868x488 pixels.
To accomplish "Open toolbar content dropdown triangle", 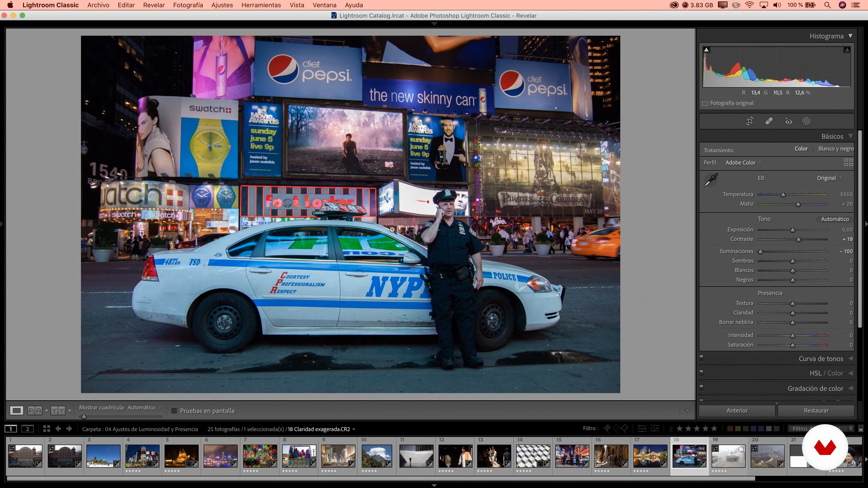I will 688,411.
